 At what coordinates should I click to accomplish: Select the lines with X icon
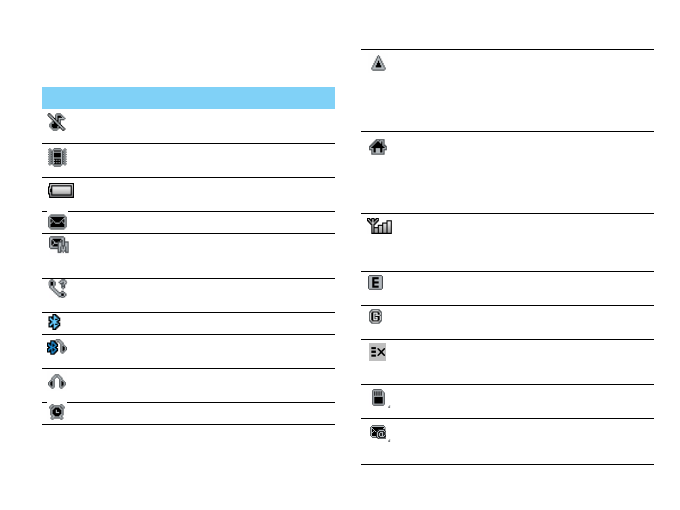tap(380, 352)
